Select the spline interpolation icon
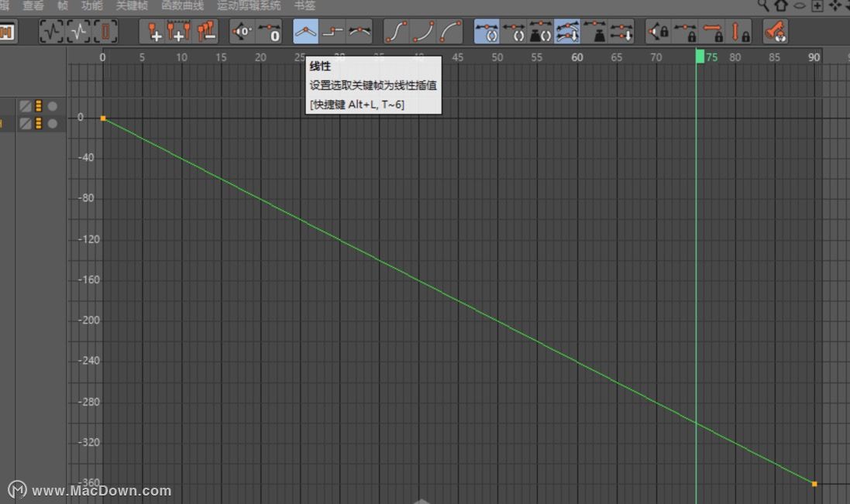The image size is (850, 504). tap(360, 32)
